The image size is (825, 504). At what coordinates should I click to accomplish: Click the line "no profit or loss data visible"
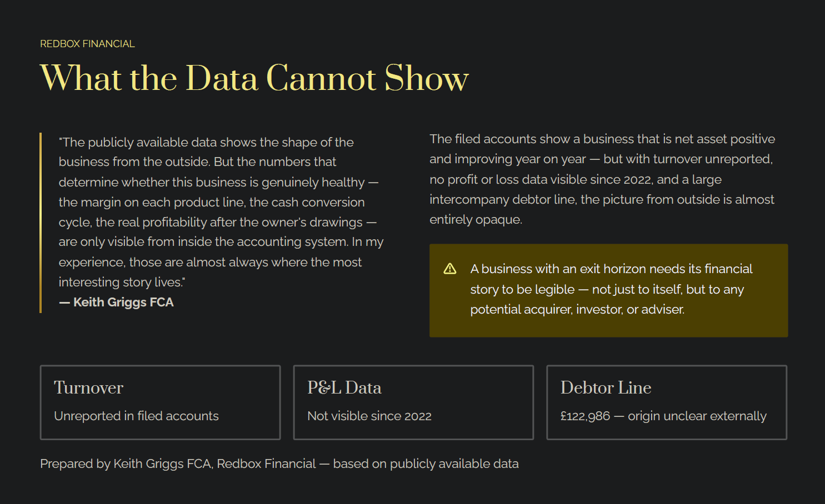(x=576, y=180)
